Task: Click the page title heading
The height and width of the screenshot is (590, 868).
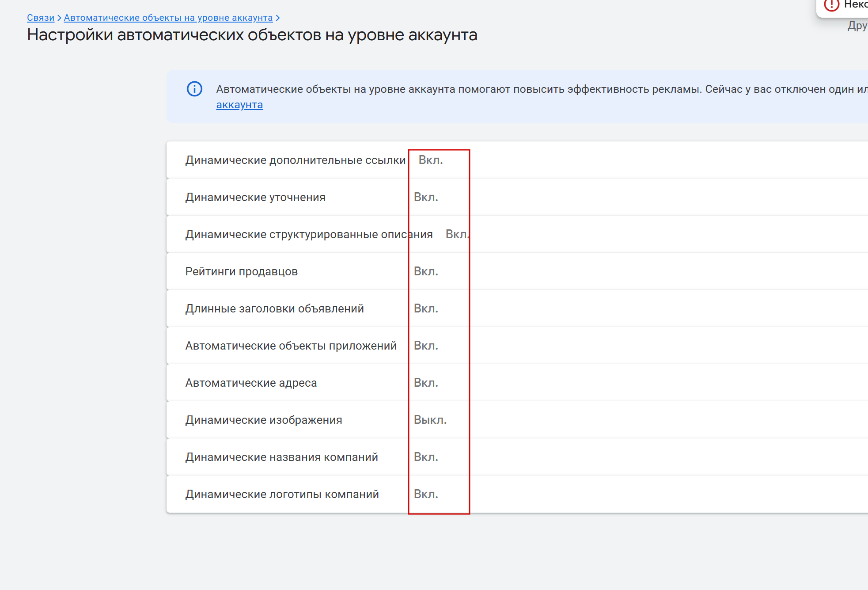Action: tap(252, 35)
